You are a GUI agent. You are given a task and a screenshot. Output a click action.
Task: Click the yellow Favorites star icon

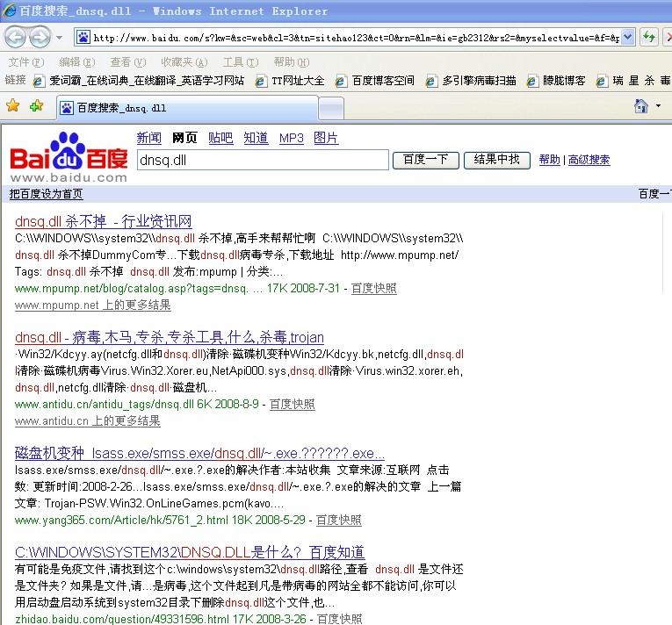pos(13,105)
